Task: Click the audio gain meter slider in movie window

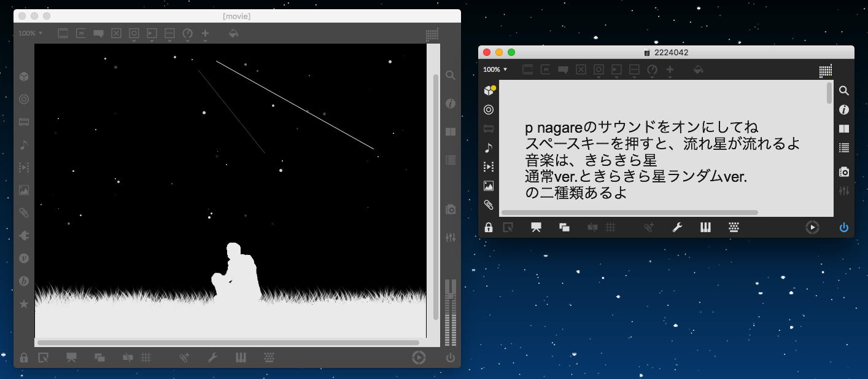Action: click(x=451, y=312)
